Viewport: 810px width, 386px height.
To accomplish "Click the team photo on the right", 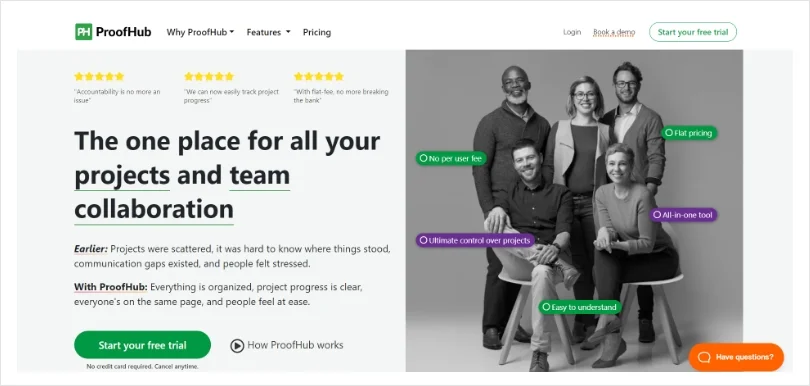I will pos(574,210).
